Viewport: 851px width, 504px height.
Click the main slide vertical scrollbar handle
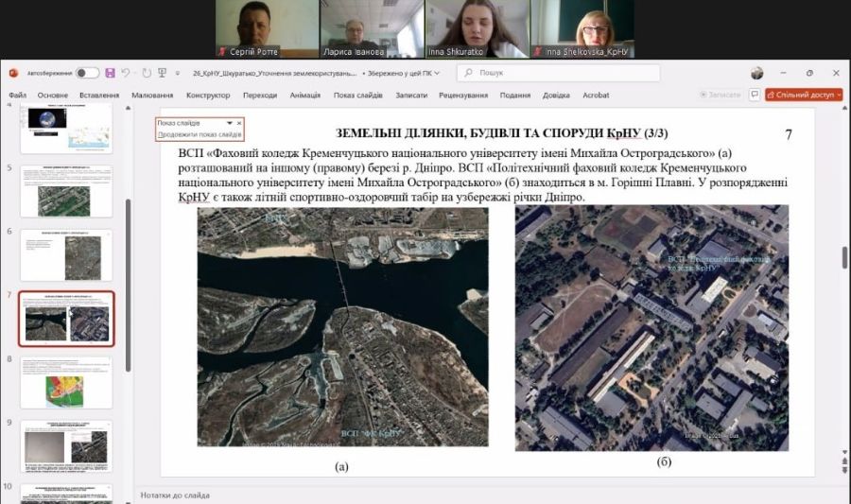[844, 257]
